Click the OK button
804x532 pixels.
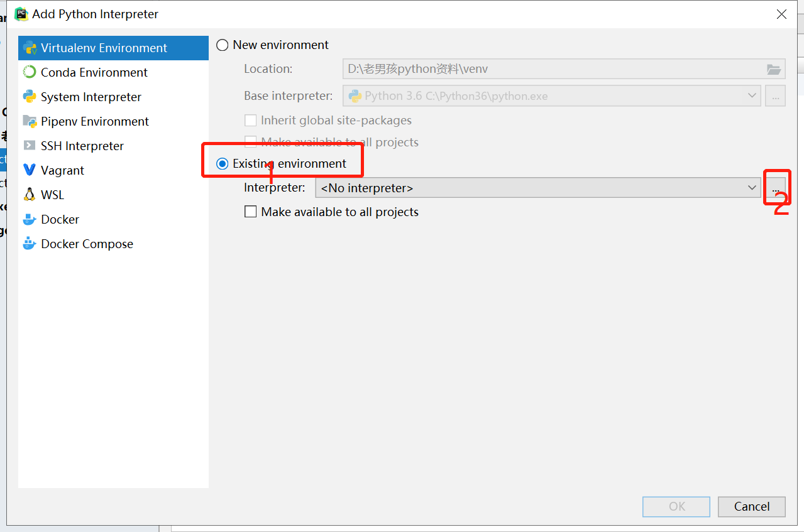pyautogui.click(x=676, y=506)
